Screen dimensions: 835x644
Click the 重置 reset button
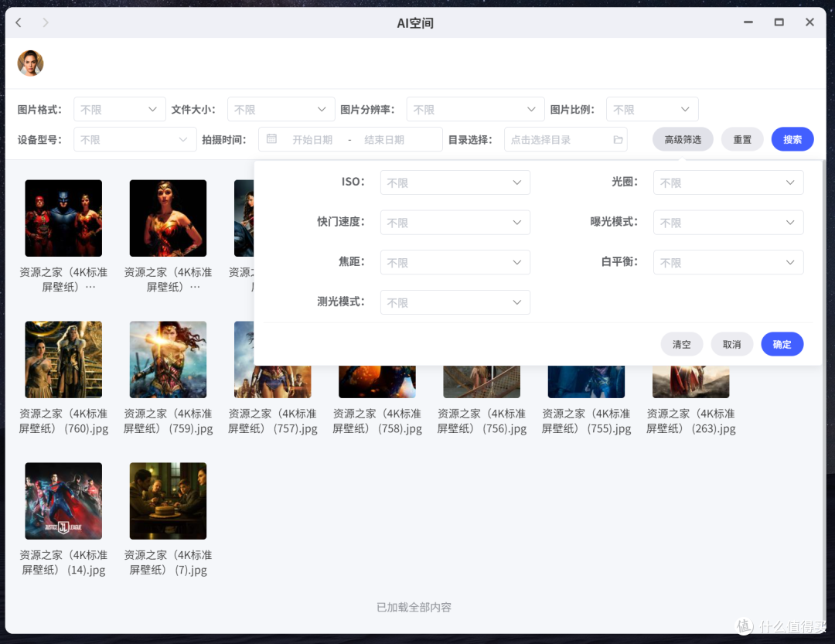742,140
